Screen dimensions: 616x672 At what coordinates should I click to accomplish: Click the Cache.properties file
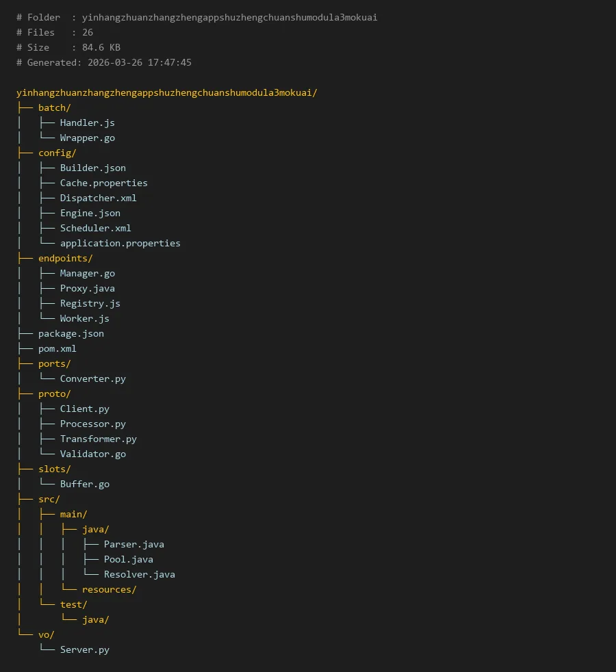(x=103, y=183)
